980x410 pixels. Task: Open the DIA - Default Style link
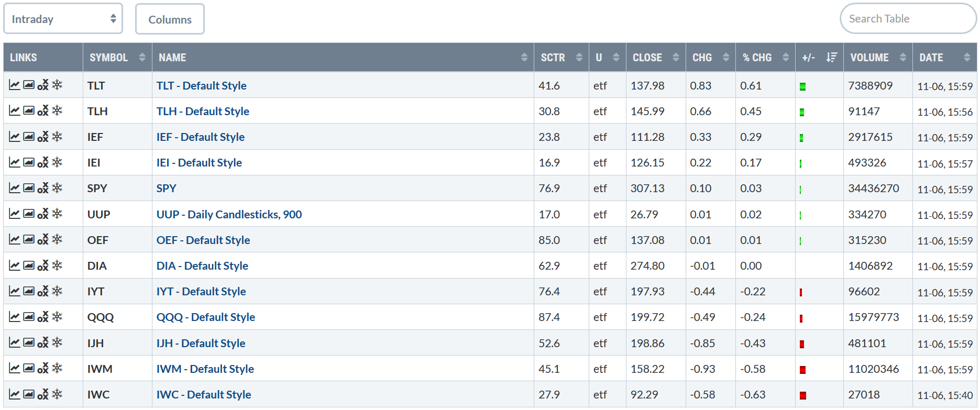[x=202, y=265]
